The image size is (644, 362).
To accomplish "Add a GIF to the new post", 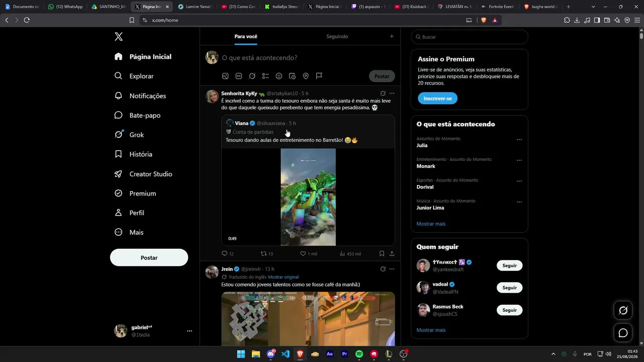I will point(238,76).
